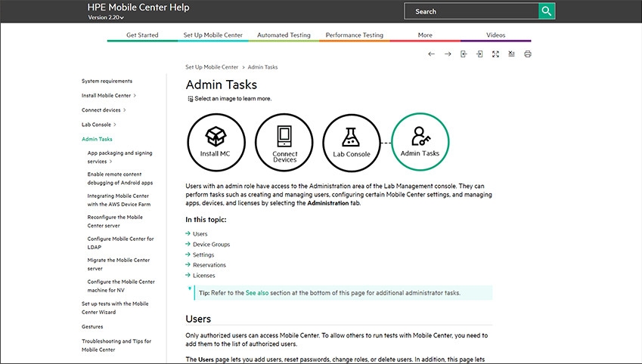Click the print page icon
This screenshot has width=642, height=364.
coord(528,54)
